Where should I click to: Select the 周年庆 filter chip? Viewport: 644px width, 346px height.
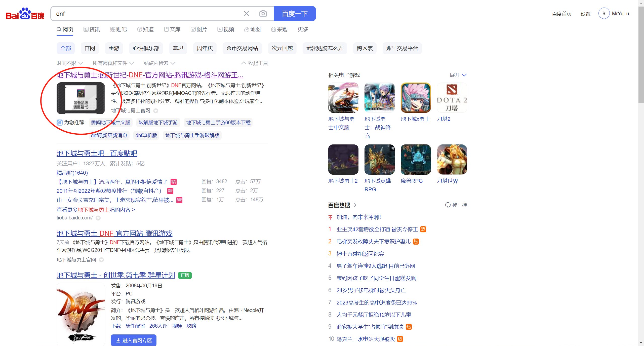205,48
